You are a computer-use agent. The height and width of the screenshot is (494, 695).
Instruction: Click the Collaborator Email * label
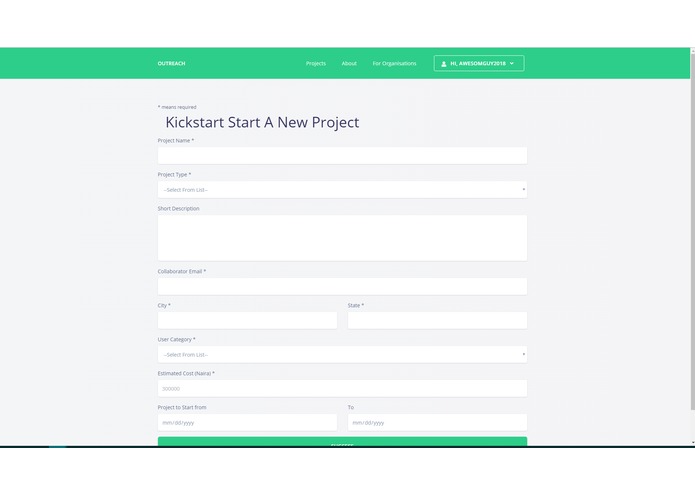coord(182,271)
